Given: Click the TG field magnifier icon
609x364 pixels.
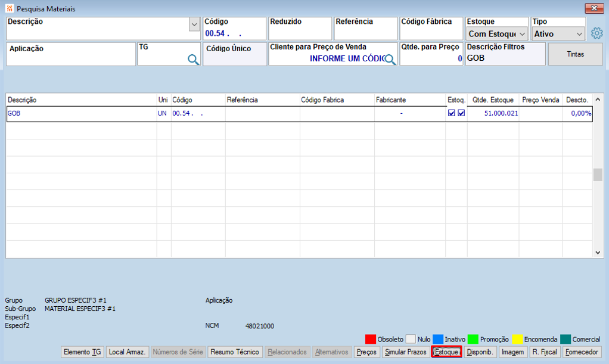Looking at the screenshot, I should pyautogui.click(x=193, y=59).
